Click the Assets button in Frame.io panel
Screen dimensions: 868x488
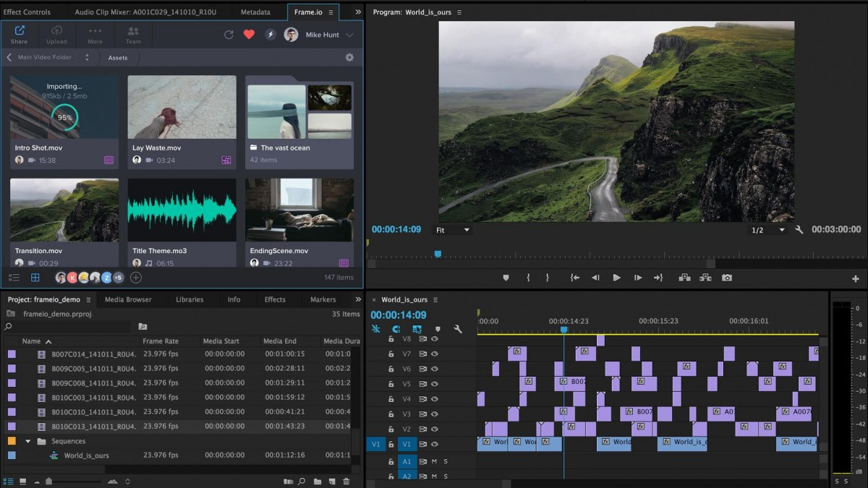click(118, 57)
